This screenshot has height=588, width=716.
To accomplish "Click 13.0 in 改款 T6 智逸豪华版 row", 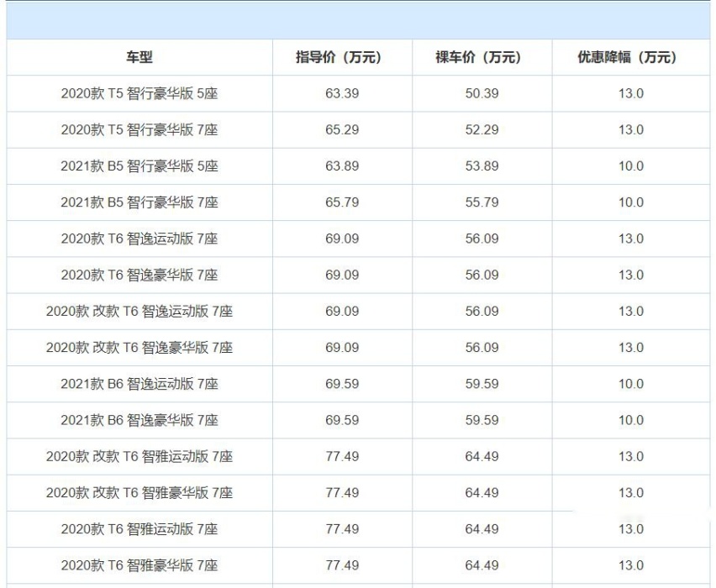I will (x=631, y=348).
